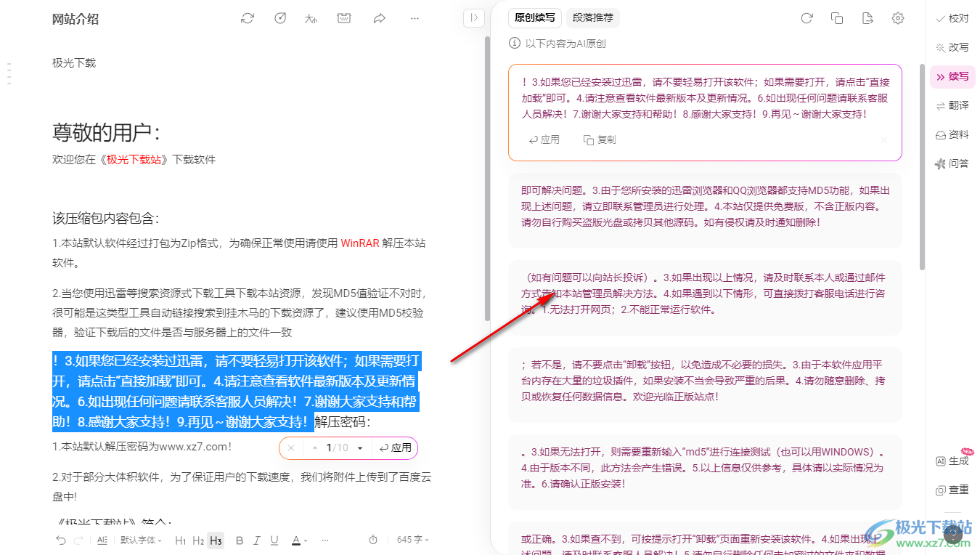The image size is (980, 555).
Task: Select the suggestion starting with 。3.如果无法打开
Action: 705,471
